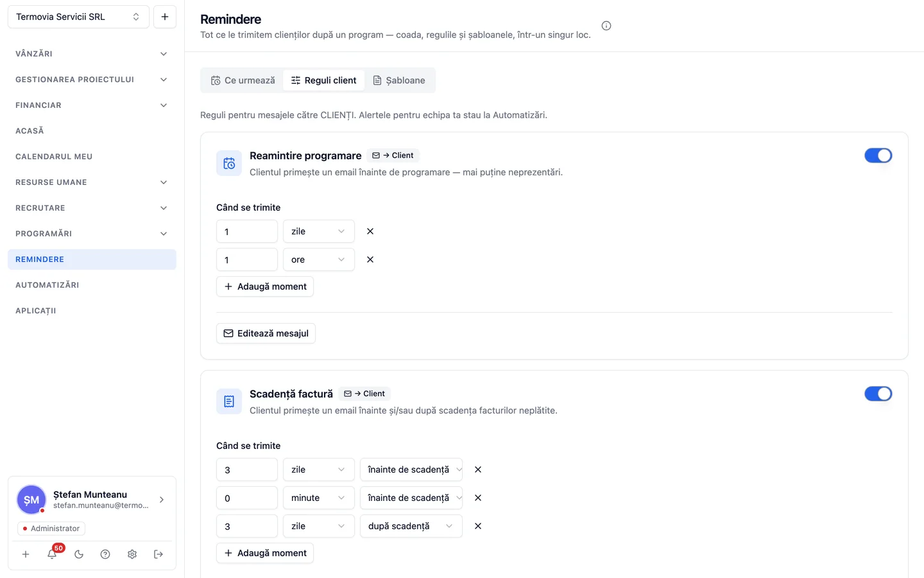Open the zile unit dropdown for Reamintire programare

click(x=319, y=231)
